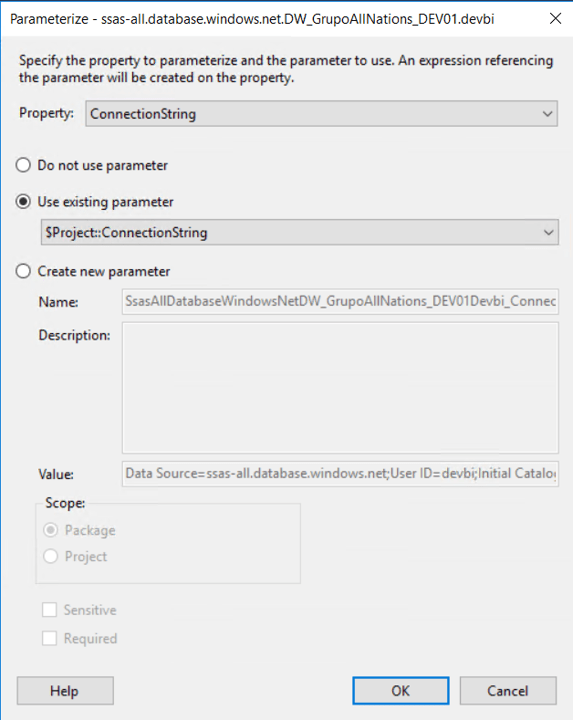The width and height of the screenshot is (573, 720).
Task: Tick the Required checkbox
Action: 50,638
